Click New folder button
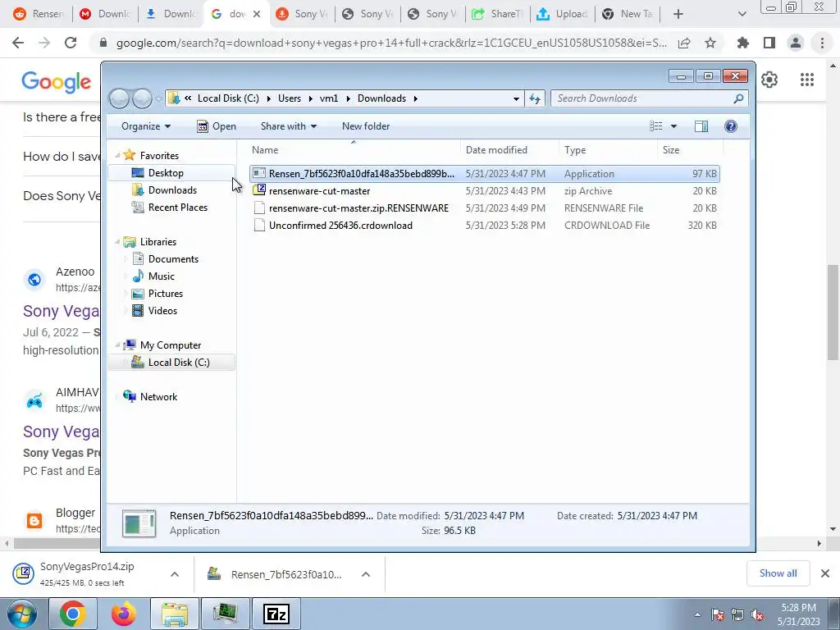The height and width of the screenshot is (630, 840). pos(366,126)
